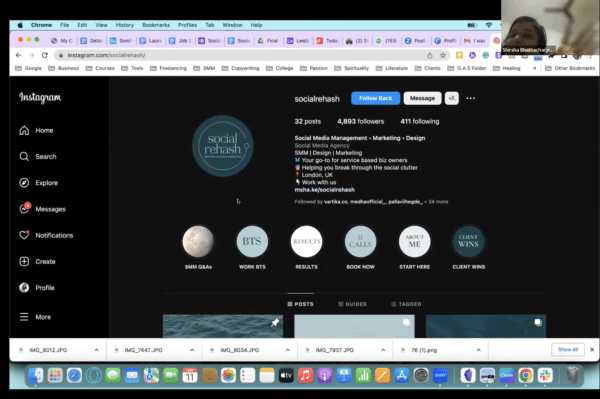The height and width of the screenshot is (399, 600).
Task: Expand options for IMG_8012.JPG download
Action: click(96, 350)
